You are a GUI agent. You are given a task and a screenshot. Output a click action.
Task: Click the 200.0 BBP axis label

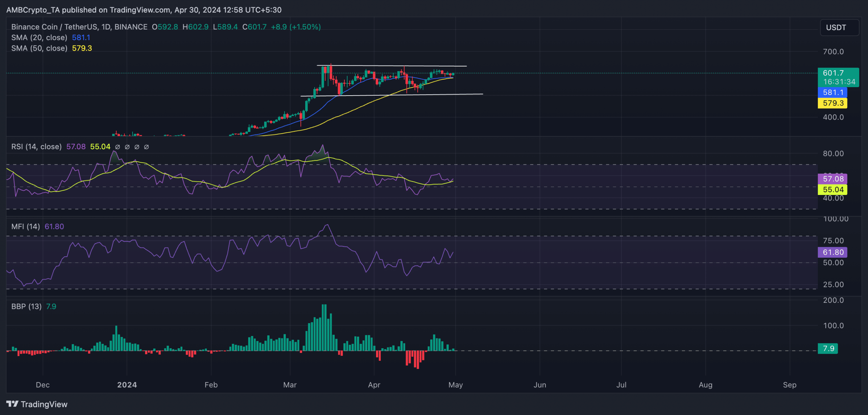coord(833,300)
